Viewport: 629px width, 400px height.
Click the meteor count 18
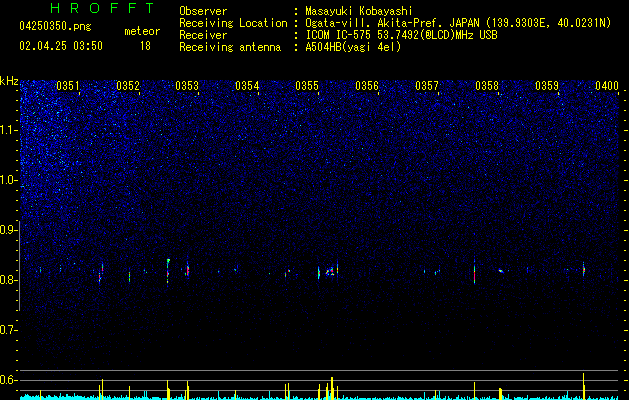tap(145, 46)
